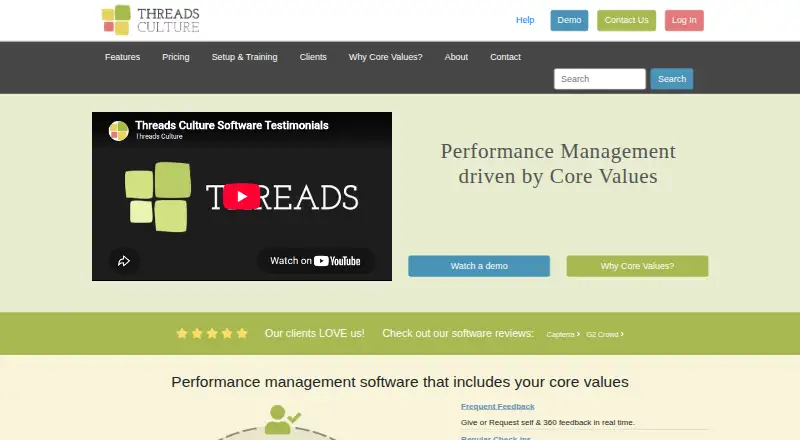This screenshot has width=800, height=440.
Task: Click the five-star rating icons
Action: pos(212,333)
